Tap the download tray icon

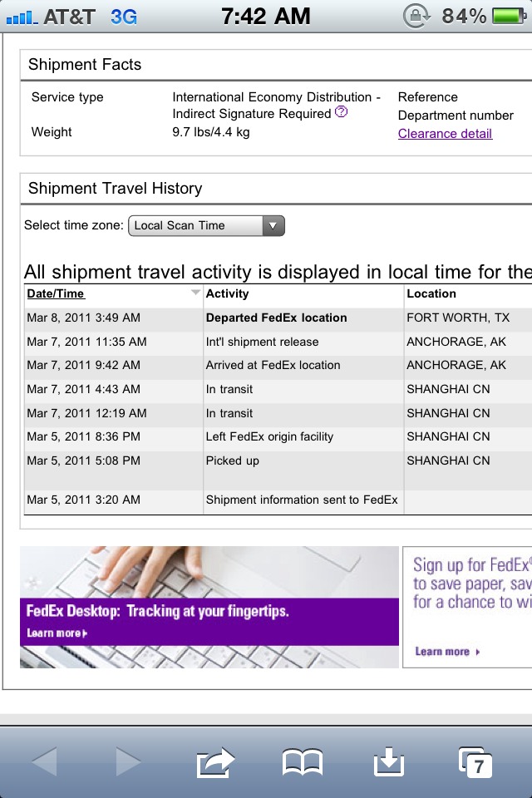(389, 761)
